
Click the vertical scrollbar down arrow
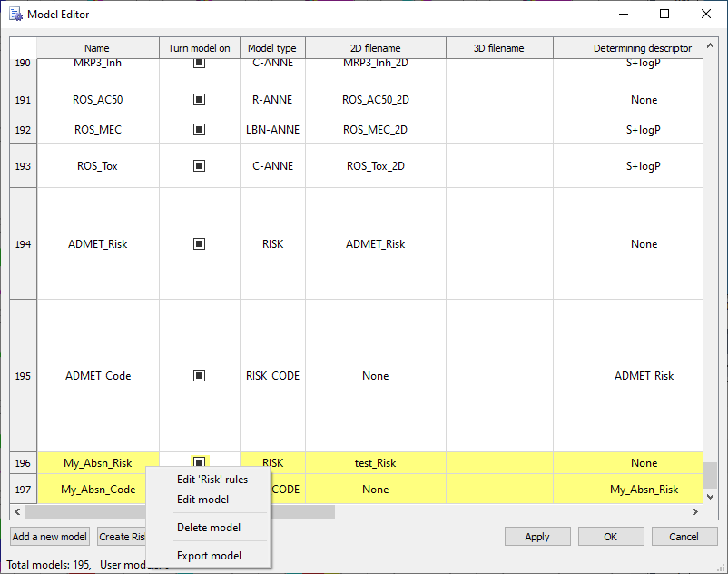(710, 497)
